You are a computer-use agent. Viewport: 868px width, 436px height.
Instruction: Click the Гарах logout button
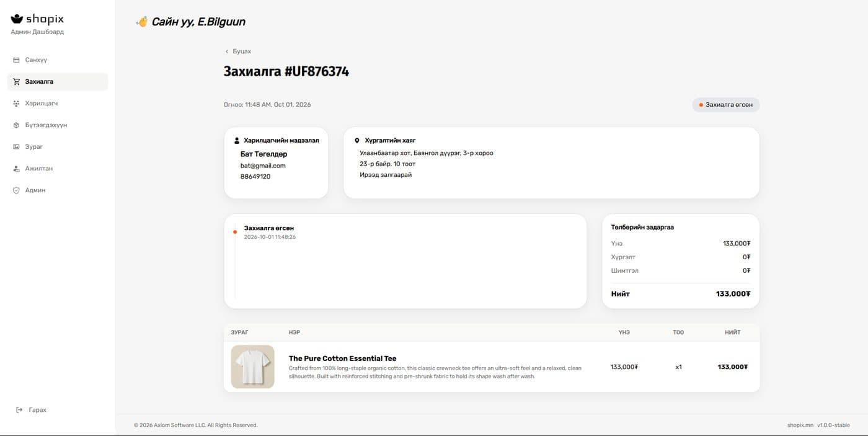pos(32,410)
